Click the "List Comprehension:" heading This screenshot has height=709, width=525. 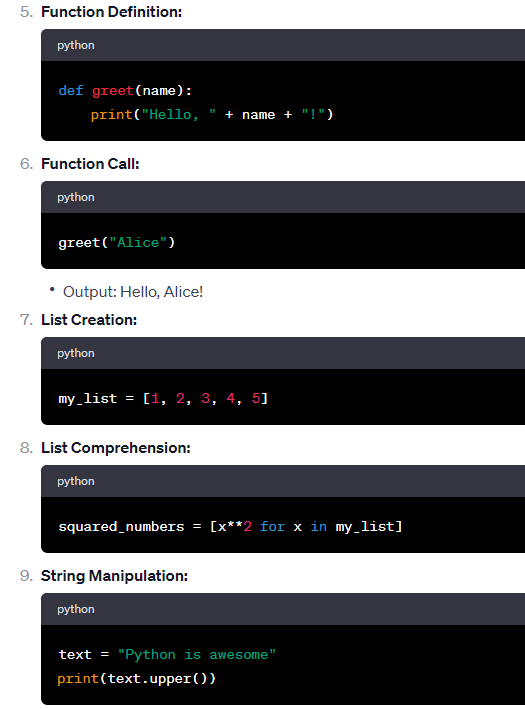coord(116,448)
